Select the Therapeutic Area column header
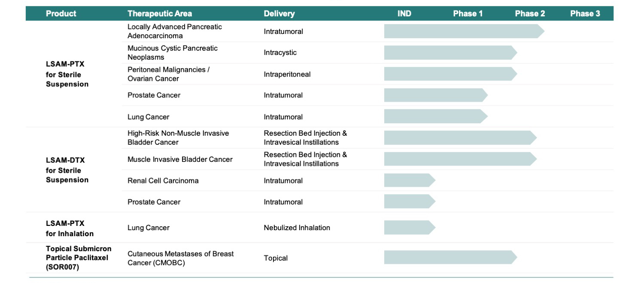Screen dimensions: 644x283 [160, 14]
